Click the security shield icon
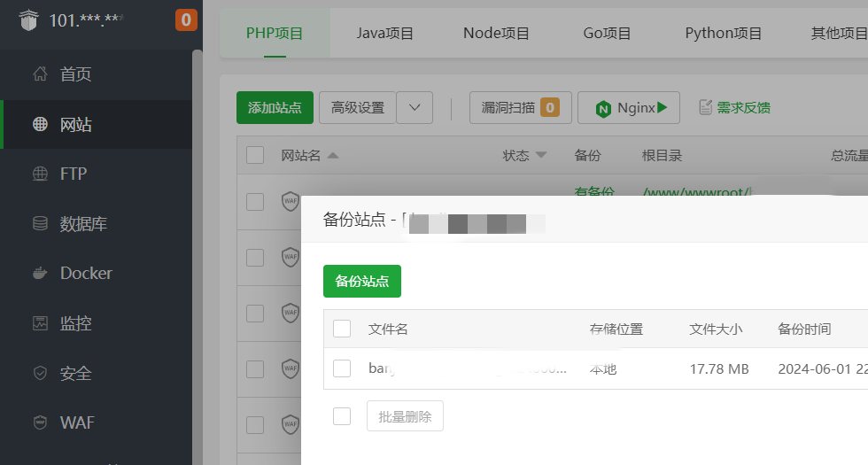This screenshot has width=868, height=465. (40, 373)
